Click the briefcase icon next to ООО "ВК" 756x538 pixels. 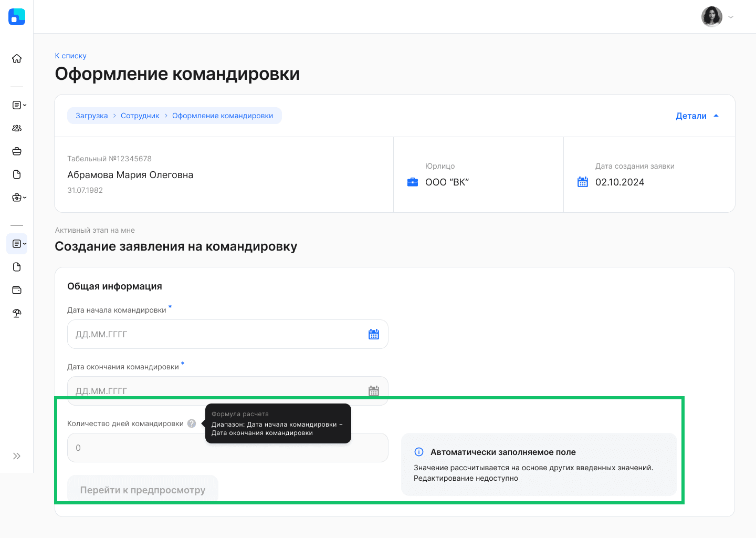pos(413,182)
